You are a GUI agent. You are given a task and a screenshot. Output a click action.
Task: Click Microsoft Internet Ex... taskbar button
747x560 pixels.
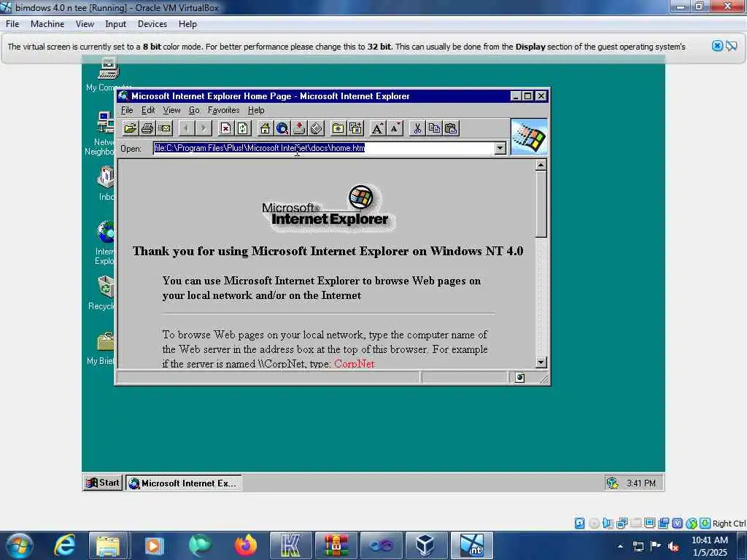coord(183,483)
